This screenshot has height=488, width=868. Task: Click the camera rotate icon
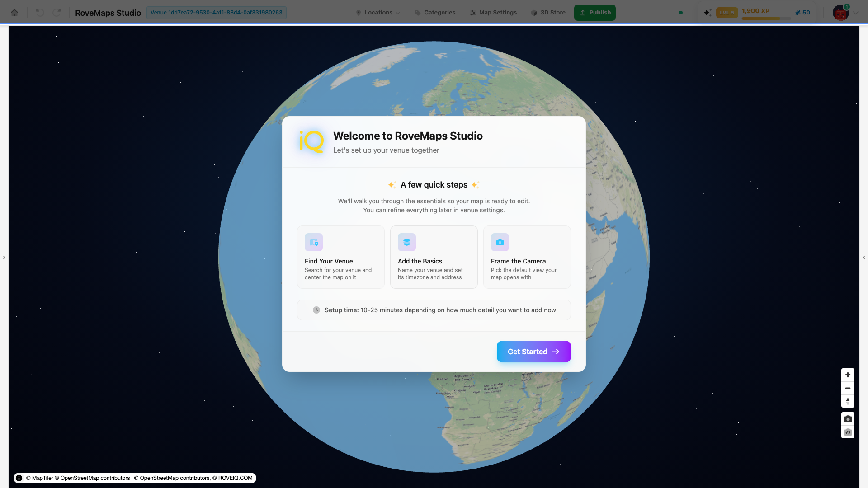click(x=848, y=432)
